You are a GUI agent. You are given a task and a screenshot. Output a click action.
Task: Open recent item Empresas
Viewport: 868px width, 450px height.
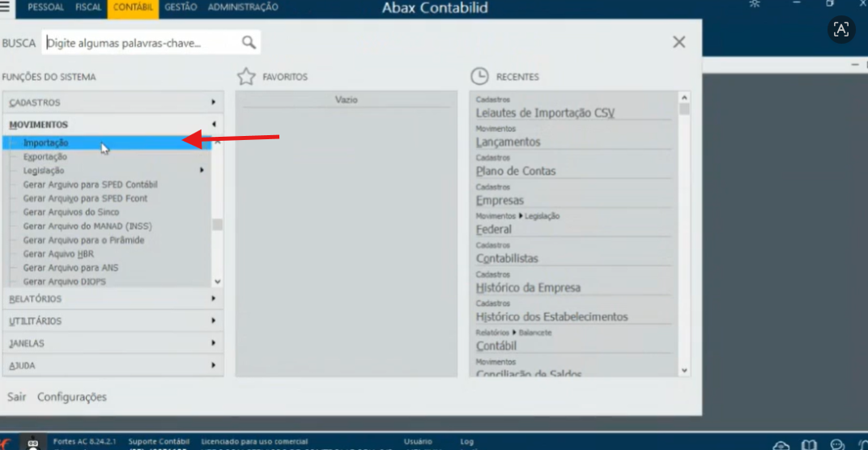(x=500, y=201)
